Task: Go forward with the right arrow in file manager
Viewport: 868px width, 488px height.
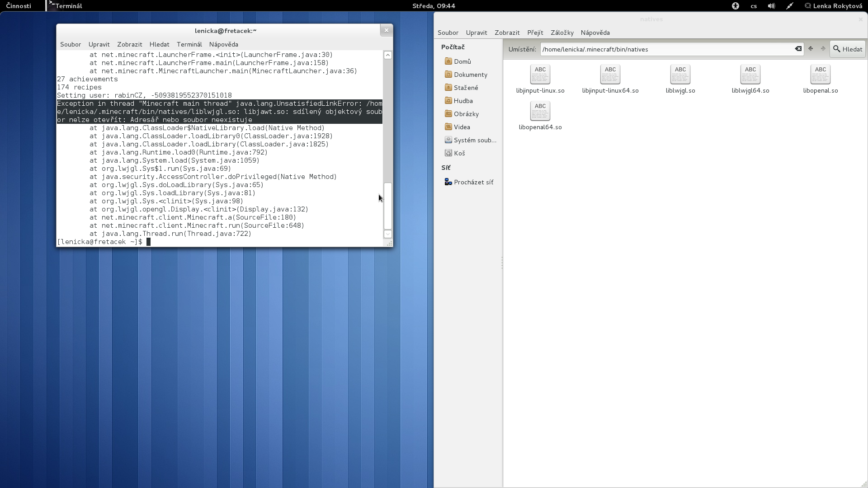Action: [x=823, y=49]
